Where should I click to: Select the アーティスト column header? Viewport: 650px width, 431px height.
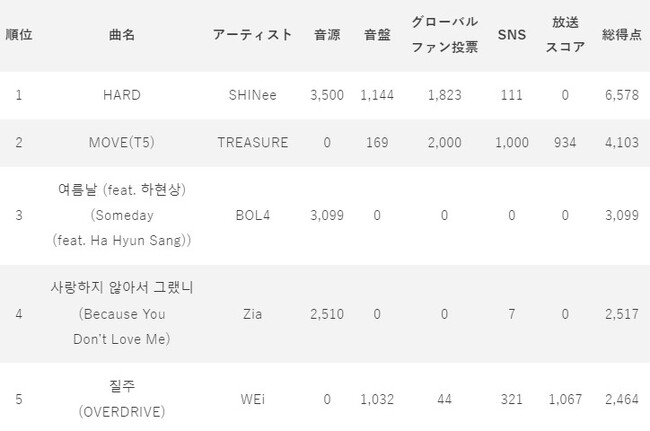click(x=252, y=35)
